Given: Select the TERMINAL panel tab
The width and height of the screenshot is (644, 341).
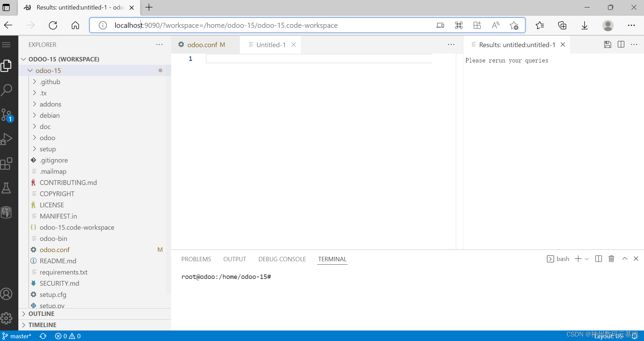Looking at the screenshot, I should [x=332, y=259].
